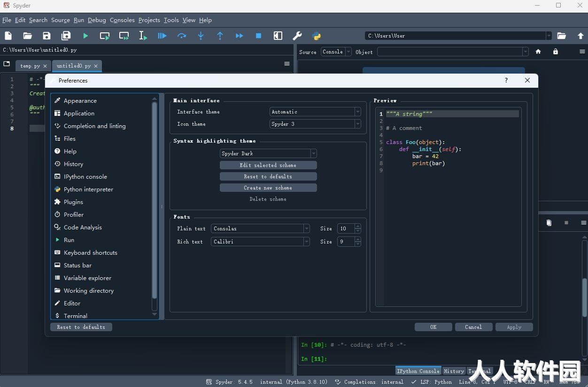
Task: Click Maximize current pane icon
Action: [278, 36]
